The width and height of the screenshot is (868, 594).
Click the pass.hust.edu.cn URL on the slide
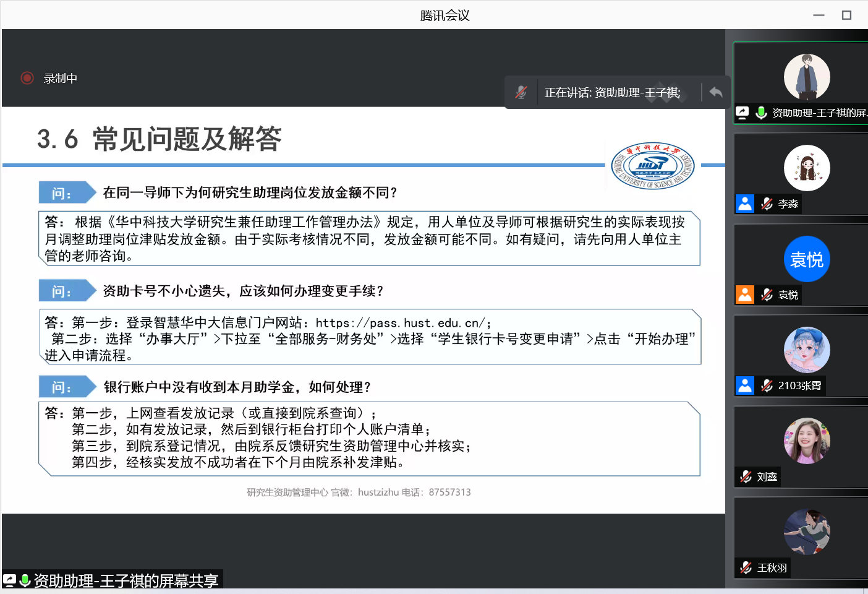[x=402, y=323]
